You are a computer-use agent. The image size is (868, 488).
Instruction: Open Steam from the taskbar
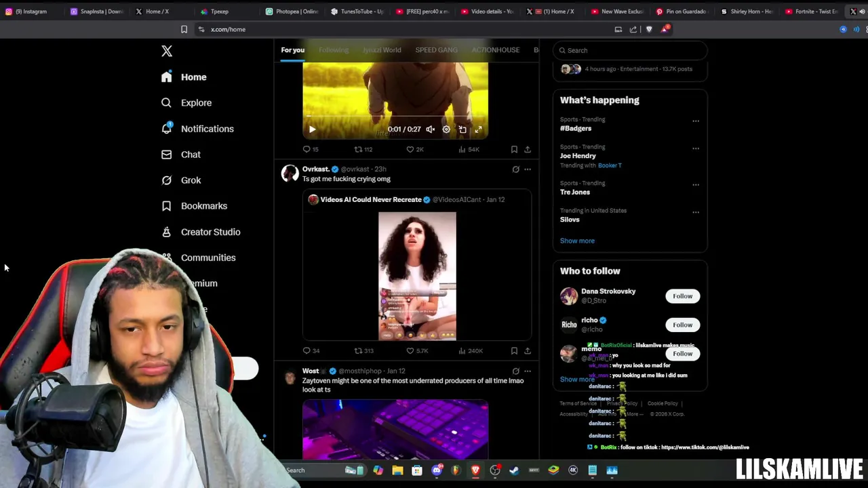[x=514, y=470]
